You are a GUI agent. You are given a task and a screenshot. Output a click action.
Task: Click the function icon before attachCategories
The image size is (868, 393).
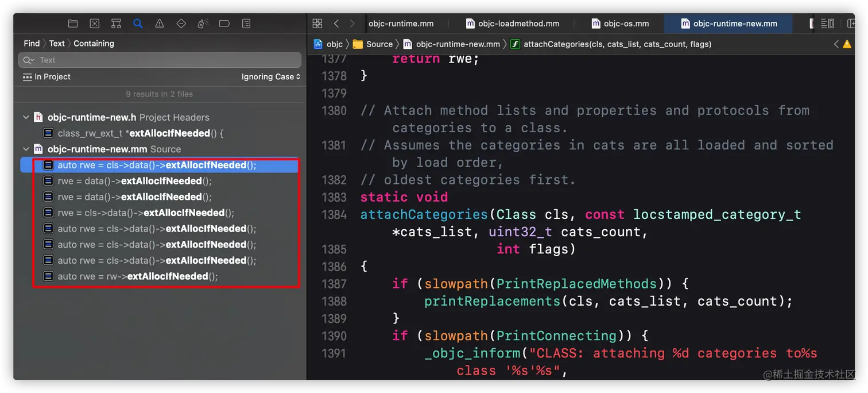point(515,44)
